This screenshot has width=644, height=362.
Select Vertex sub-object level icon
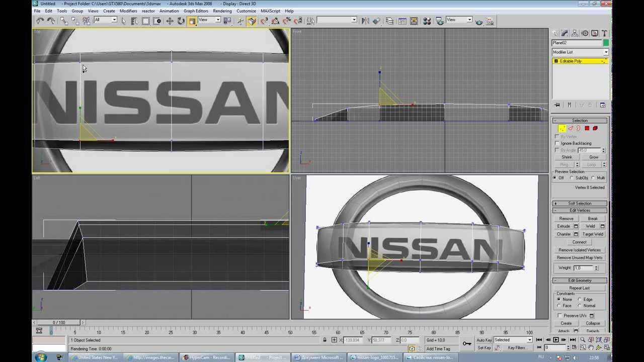pos(562,128)
